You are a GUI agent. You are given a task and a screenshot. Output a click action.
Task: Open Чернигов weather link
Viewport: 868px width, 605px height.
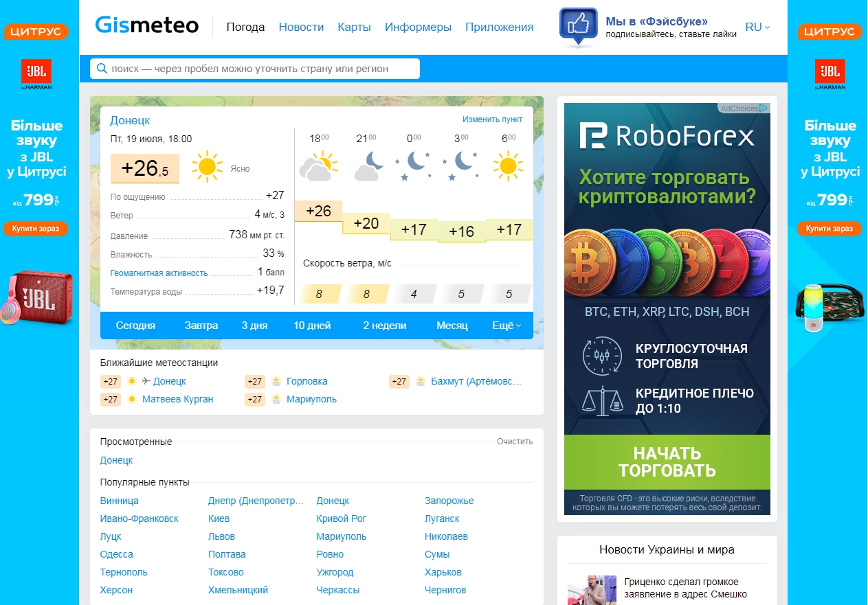445,590
